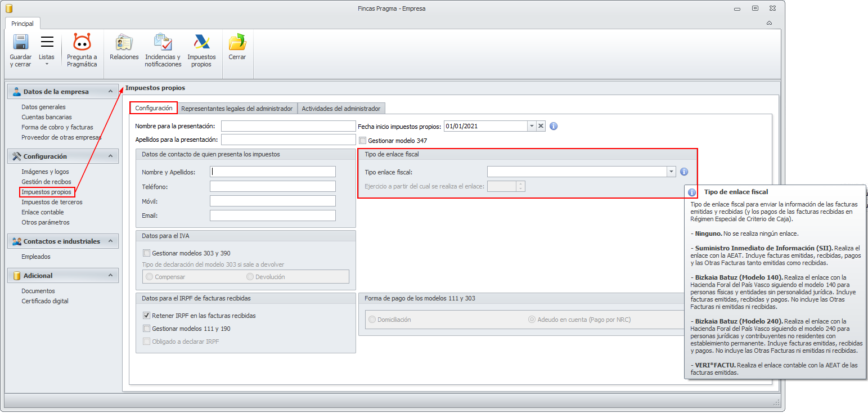The image size is (868, 413).
Task: Open Pregunta a Pragmática assistant icon
Action: 82,43
